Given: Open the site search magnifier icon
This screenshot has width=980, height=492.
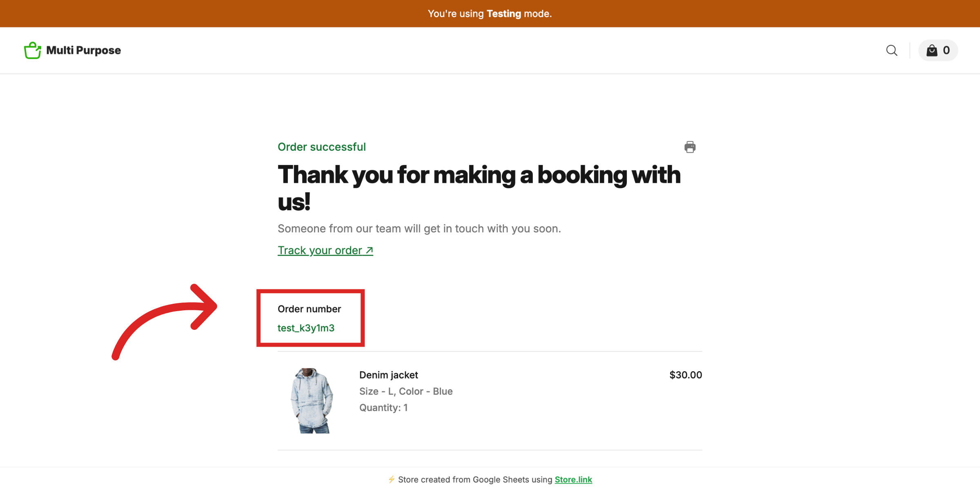Looking at the screenshot, I should pos(892,50).
